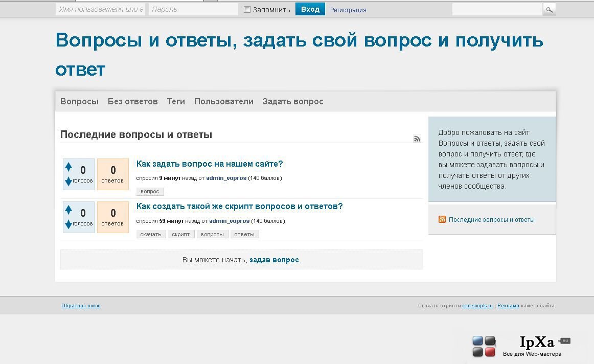Click the IpXa logo at the bottom right
The height and width of the screenshot is (364, 594).
(x=521, y=346)
